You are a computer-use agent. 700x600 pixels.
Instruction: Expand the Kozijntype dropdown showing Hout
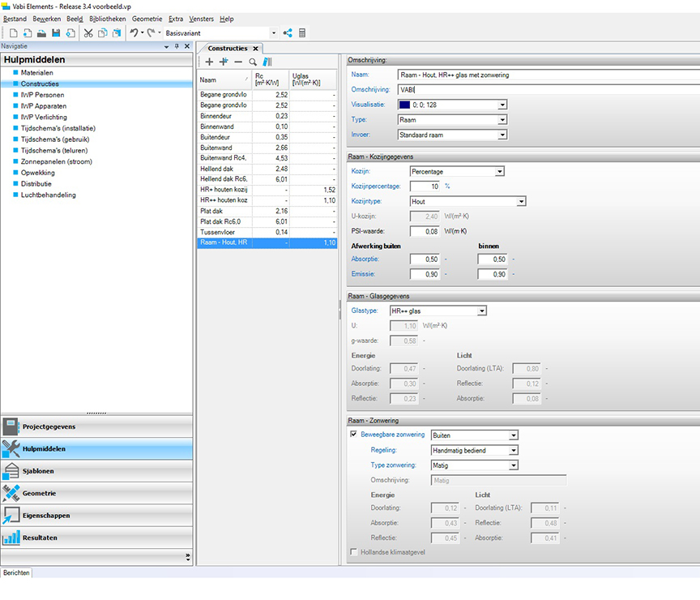pyautogui.click(x=521, y=201)
